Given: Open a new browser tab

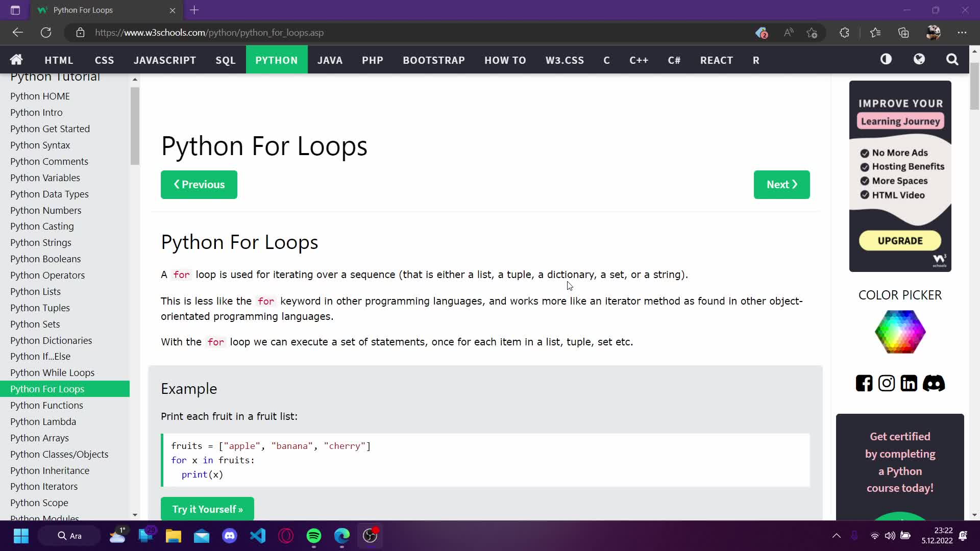Looking at the screenshot, I should [x=194, y=10].
